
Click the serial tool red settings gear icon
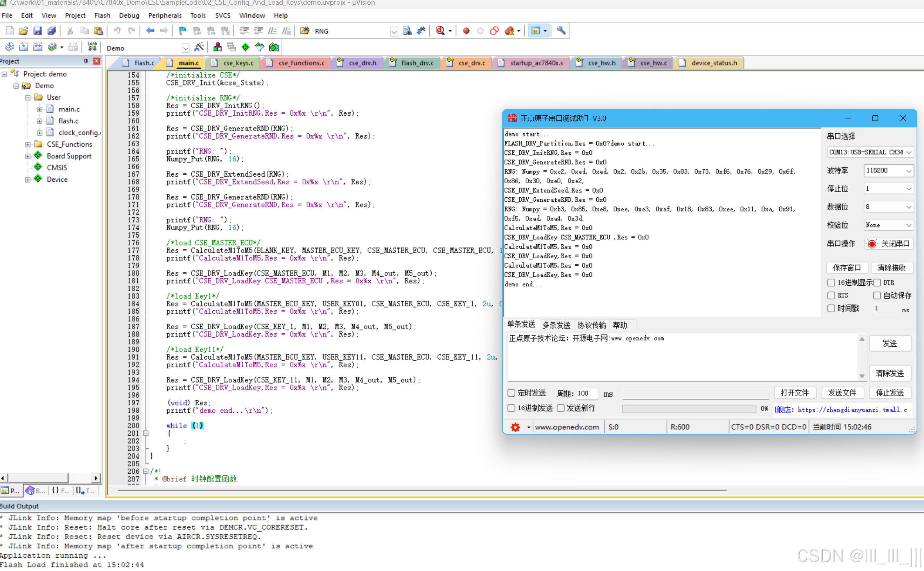[515, 427]
